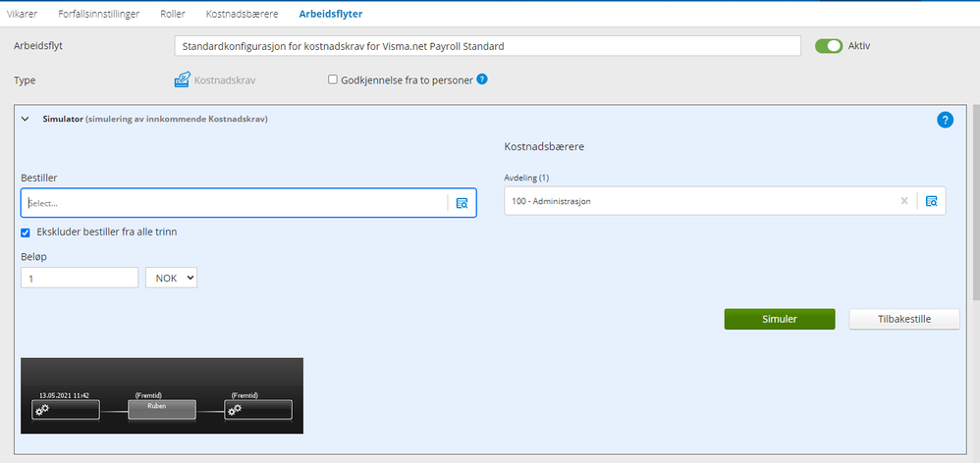The image size is (980, 463).
Task: Open the NOK currency dropdown
Action: [171, 278]
